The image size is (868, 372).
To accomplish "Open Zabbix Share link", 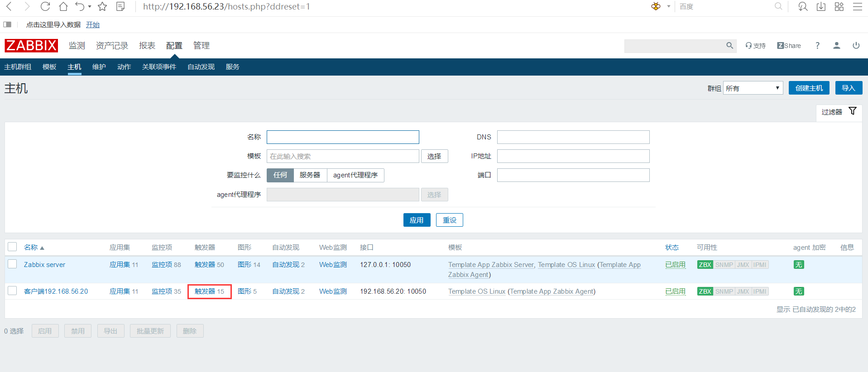I will click(x=789, y=46).
